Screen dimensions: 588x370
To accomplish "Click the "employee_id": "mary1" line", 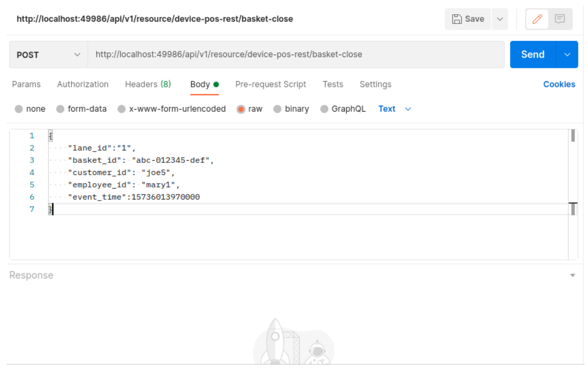I will pyautogui.click(x=124, y=185).
